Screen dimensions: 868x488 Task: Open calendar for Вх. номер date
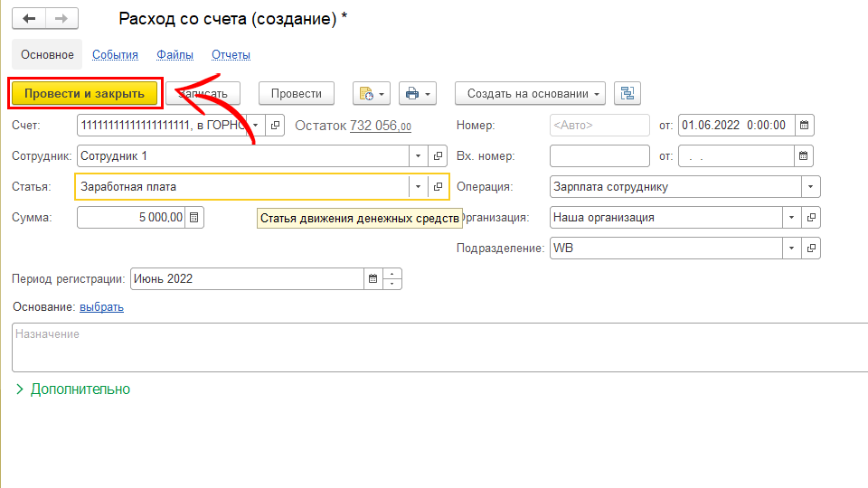point(804,156)
